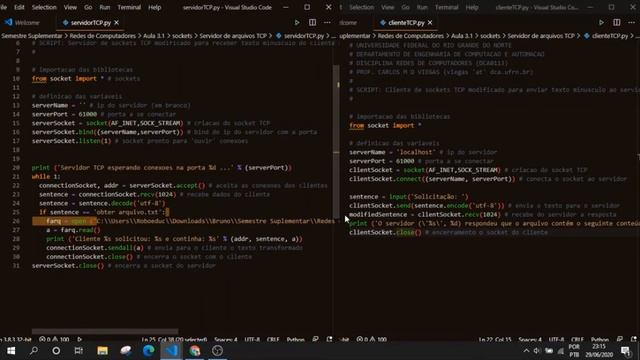640x360 pixels.
Task: Open Selection menu in left window
Action: click(x=44, y=7)
